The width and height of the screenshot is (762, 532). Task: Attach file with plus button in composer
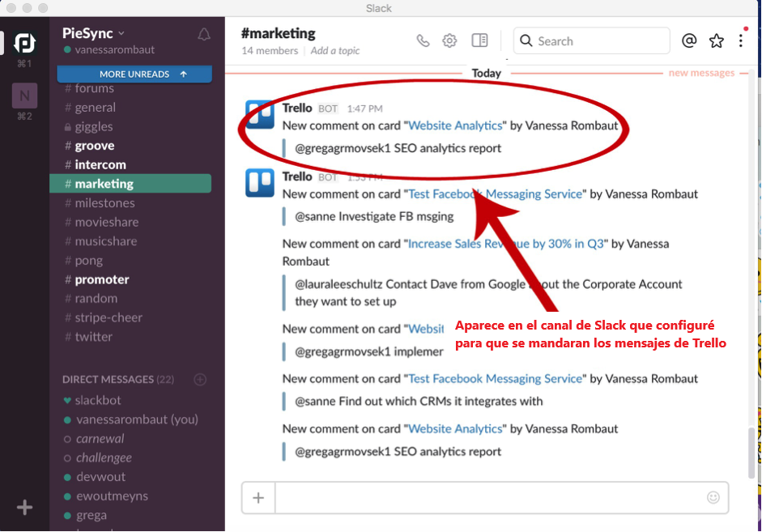point(258,497)
